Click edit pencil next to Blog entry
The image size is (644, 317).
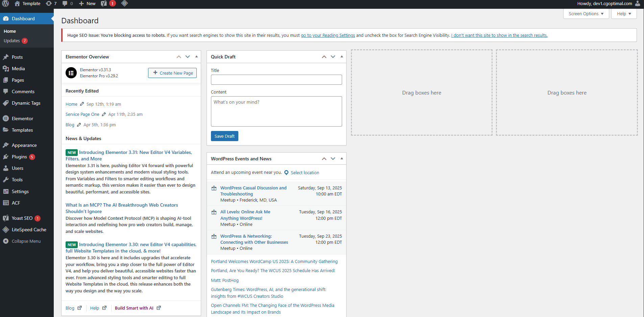pyautogui.click(x=79, y=125)
